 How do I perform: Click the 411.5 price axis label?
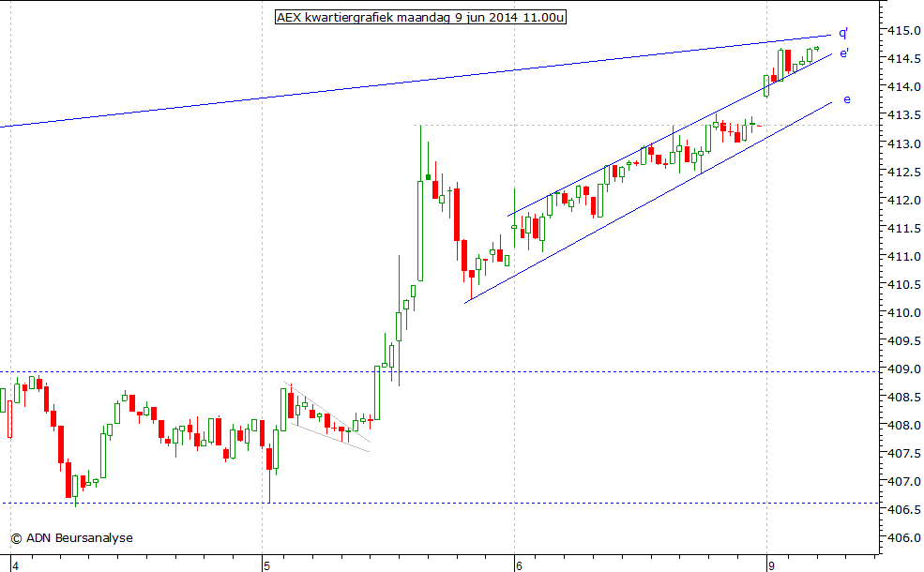pyautogui.click(x=904, y=229)
